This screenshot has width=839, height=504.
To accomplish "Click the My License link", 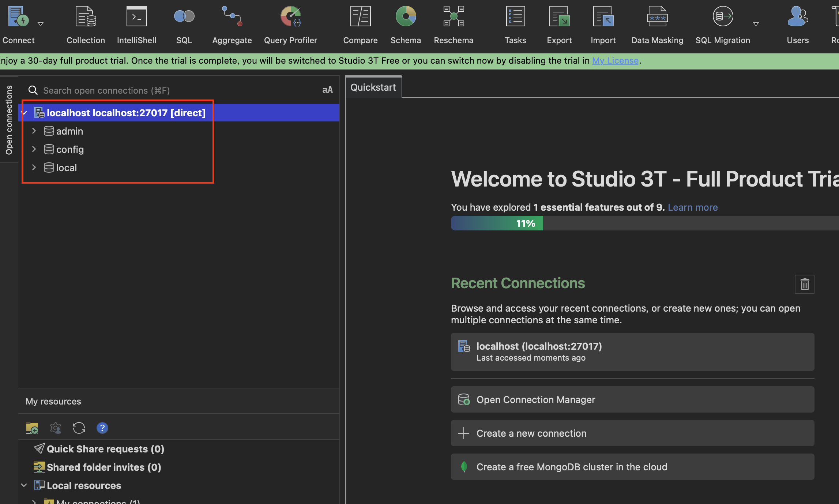I will click(615, 61).
